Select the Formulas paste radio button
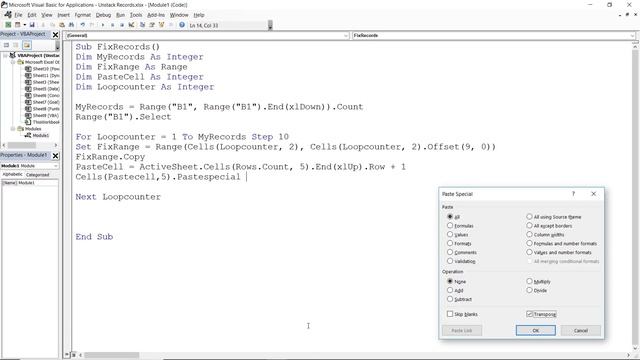The width and height of the screenshot is (640, 360). click(x=450, y=225)
